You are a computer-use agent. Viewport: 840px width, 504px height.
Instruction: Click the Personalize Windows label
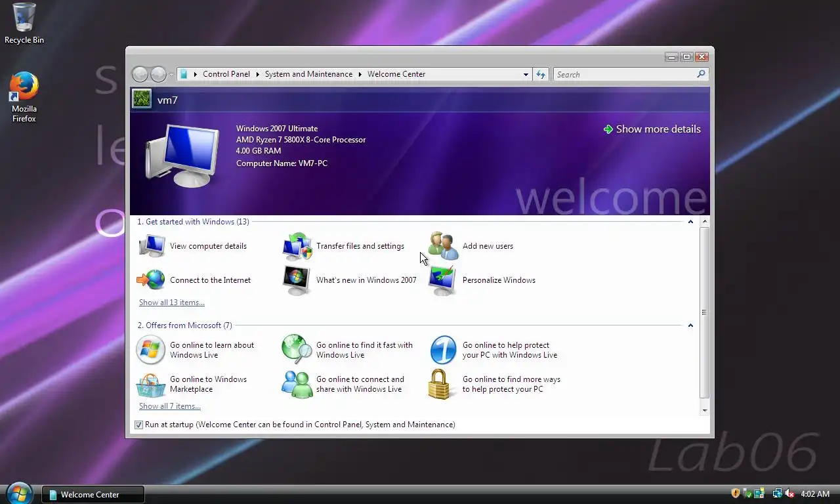click(499, 280)
